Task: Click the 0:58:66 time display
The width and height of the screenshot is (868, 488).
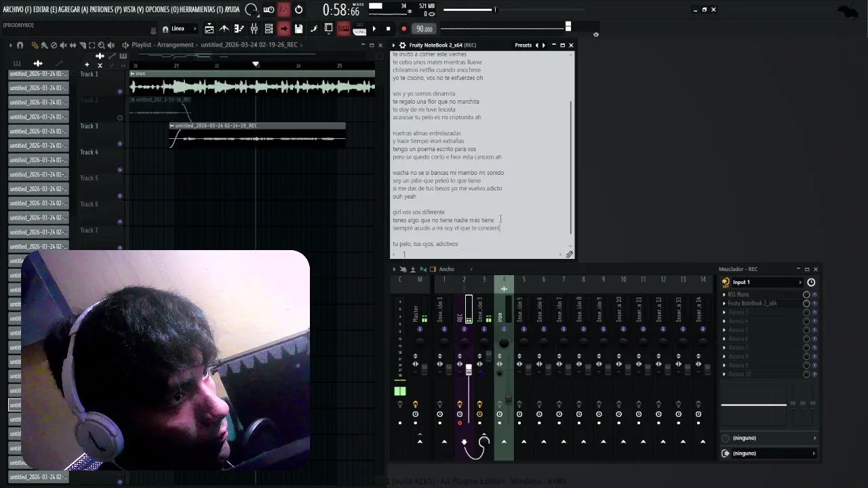Action: click(x=341, y=9)
